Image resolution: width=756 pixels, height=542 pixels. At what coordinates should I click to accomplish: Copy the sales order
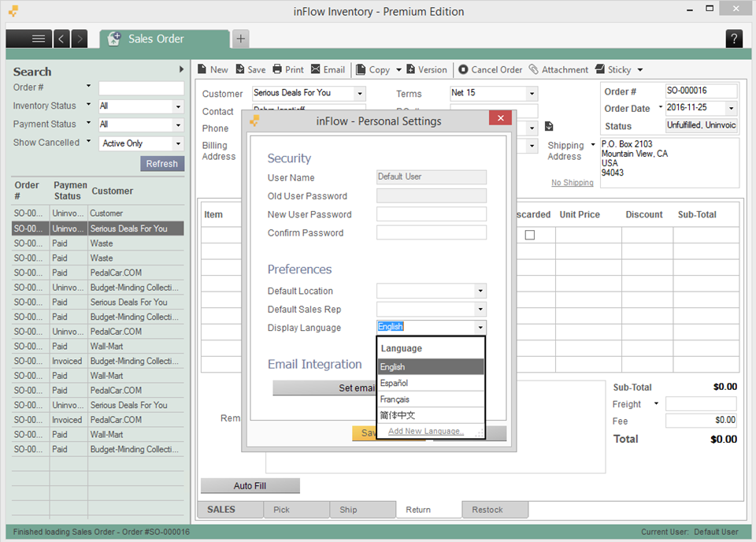[x=373, y=69]
